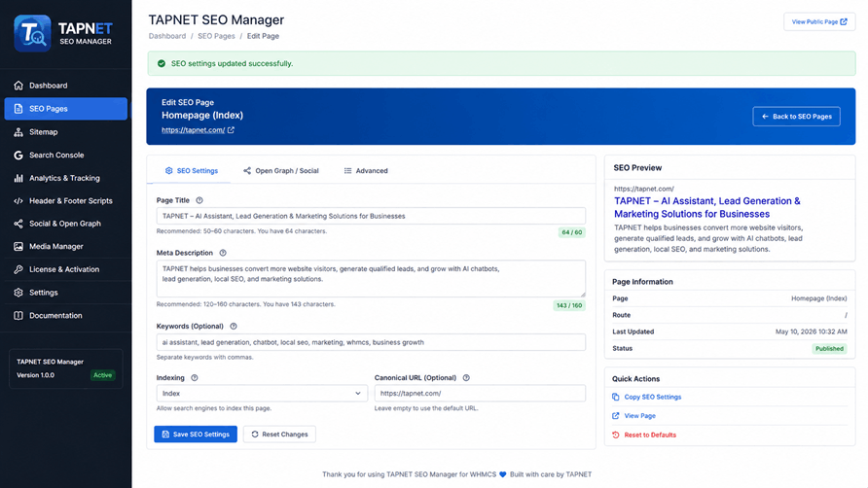
Task: Switch to the Advanced tab
Action: click(366, 170)
